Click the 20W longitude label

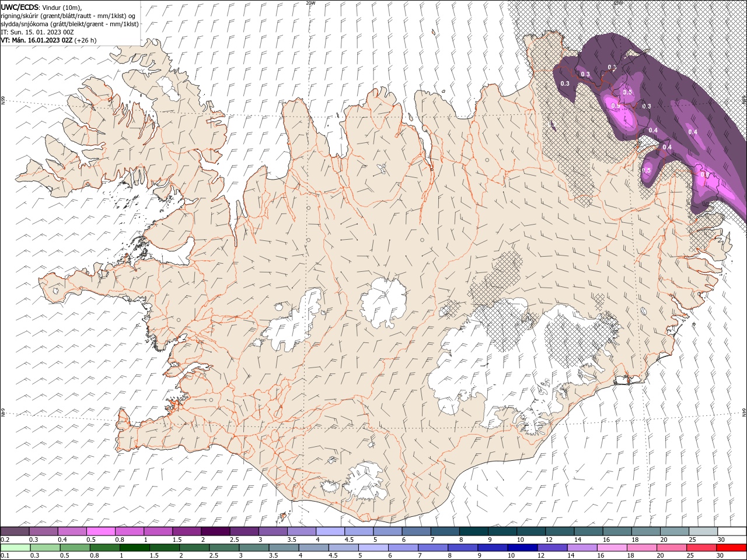(x=310, y=3)
